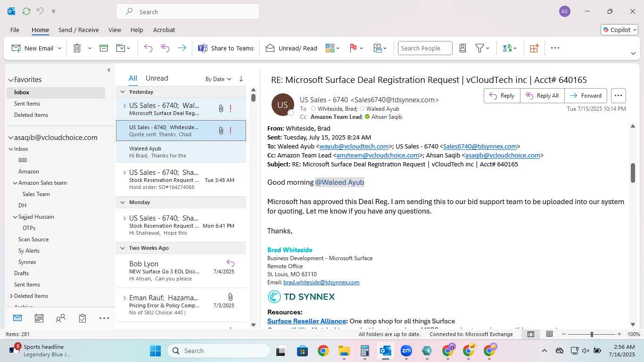Screen dimensions: 644x362
Task: Switch to the Mail view icon
Action: [17, 318]
